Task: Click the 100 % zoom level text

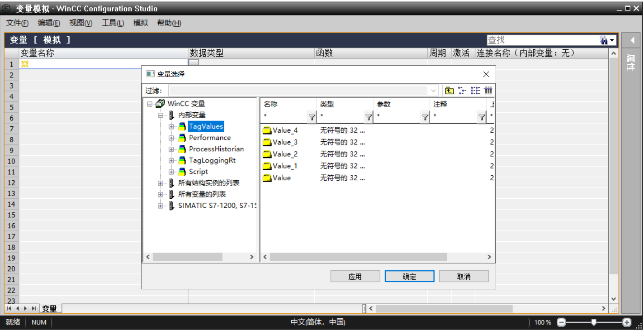Action: click(543, 322)
